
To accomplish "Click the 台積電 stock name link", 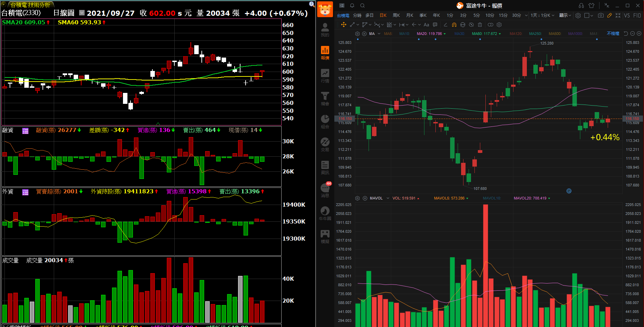I will coord(343,15).
